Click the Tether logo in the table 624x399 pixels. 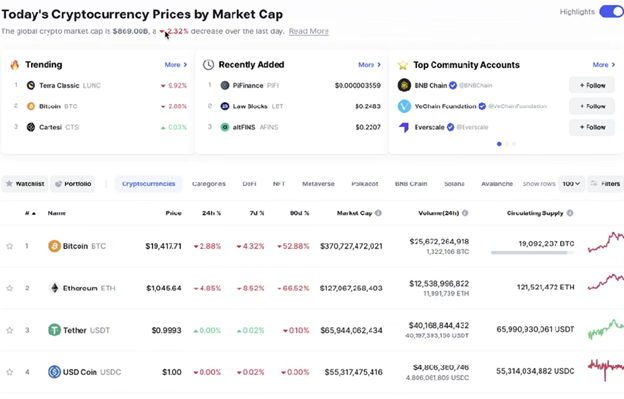click(x=54, y=330)
